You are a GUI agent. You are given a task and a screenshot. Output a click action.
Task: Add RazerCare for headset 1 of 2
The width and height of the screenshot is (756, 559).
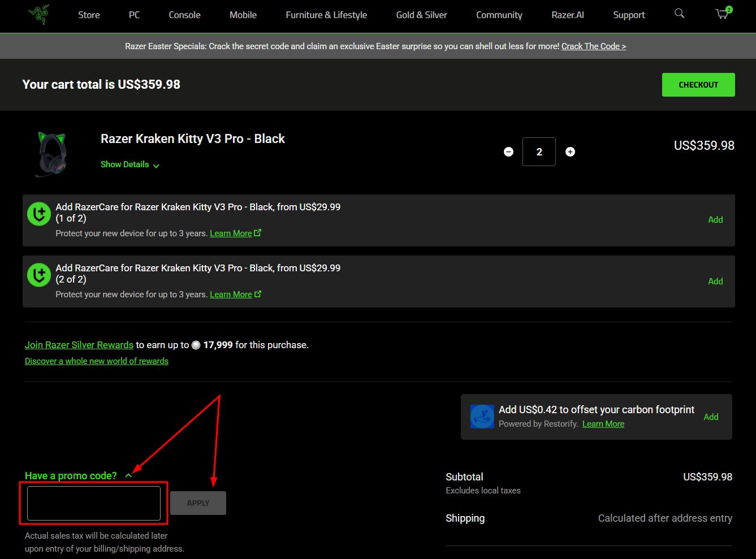coord(715,220)
